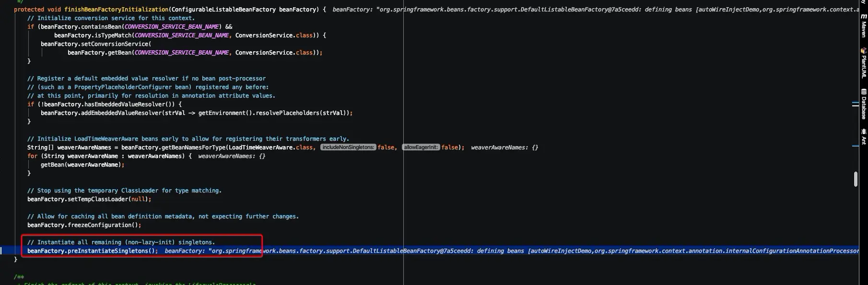Click the getBean(weaverAwareName) statement

82,164
